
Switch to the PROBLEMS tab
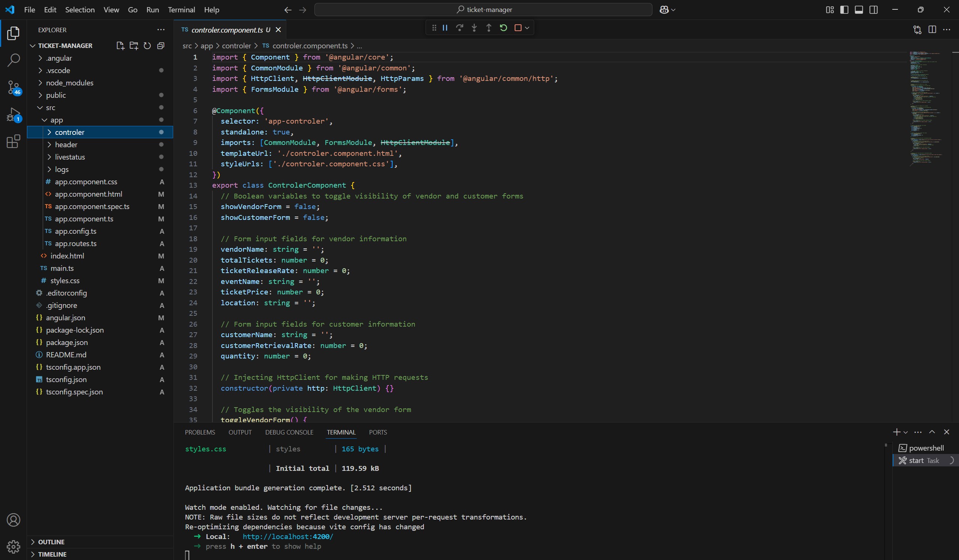[200, 432]
